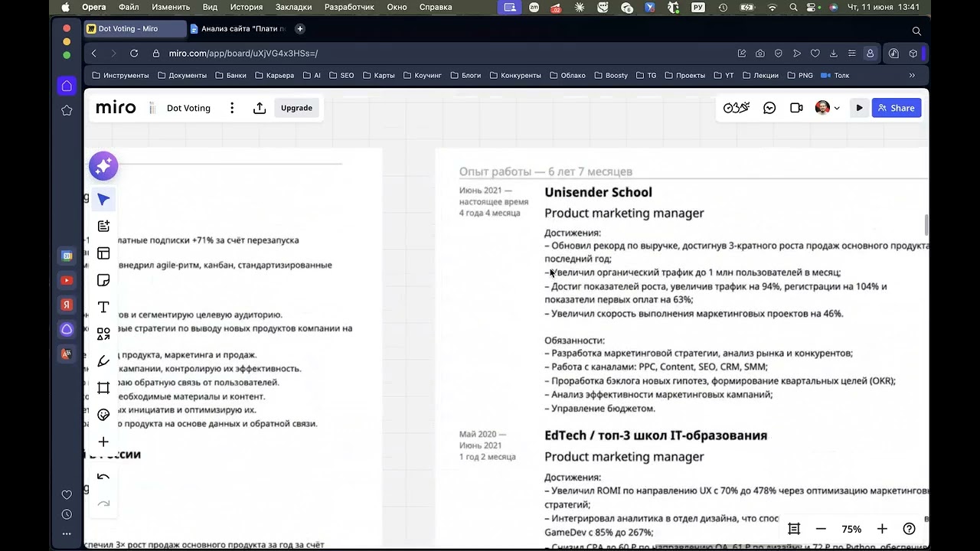This screenshot has height=551, width=980.
Task: Open stickers and emoji tool
Action: (103, 415)
